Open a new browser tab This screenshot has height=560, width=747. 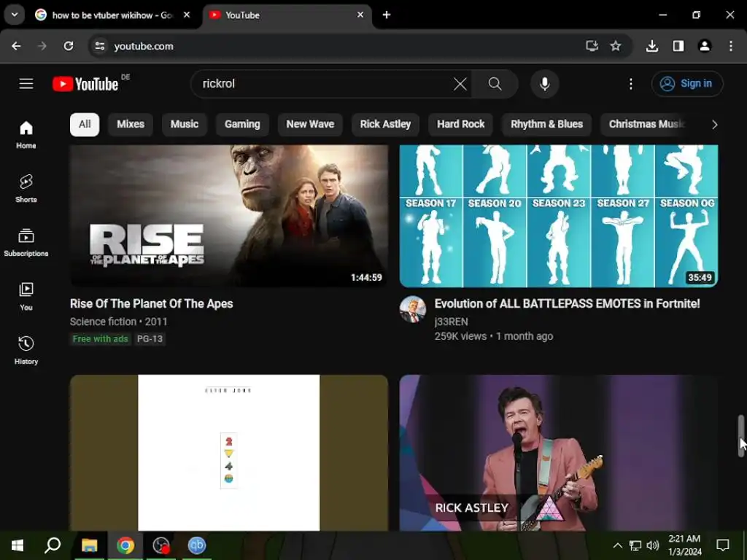pyautogui.click(x=387, y=15)
